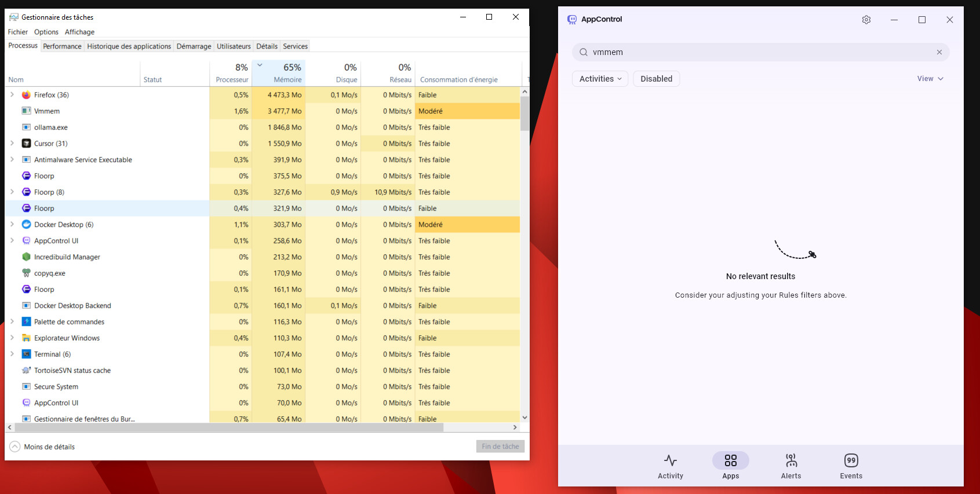
Task: Toggle the Disabled filter chip
Action: click(x=656, y=79)
